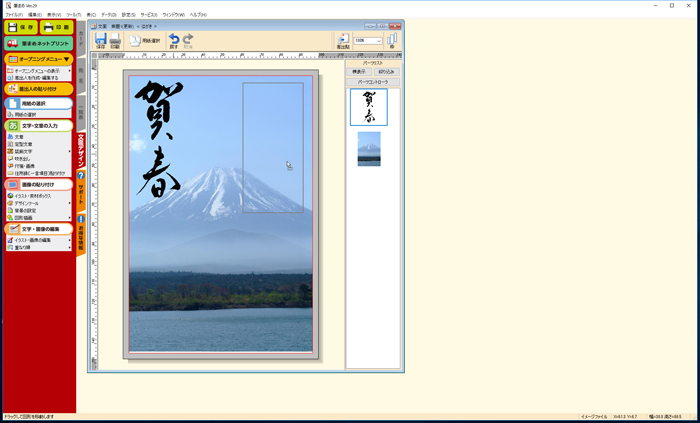Click the 用紙選択 paper icon in toolbar
This screenshot has height=423, width=700.
coord(143,40)
